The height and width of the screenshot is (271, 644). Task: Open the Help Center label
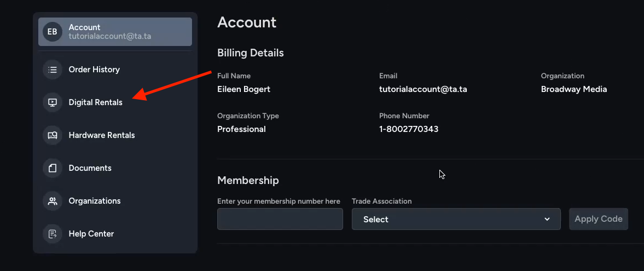point(91,234)
